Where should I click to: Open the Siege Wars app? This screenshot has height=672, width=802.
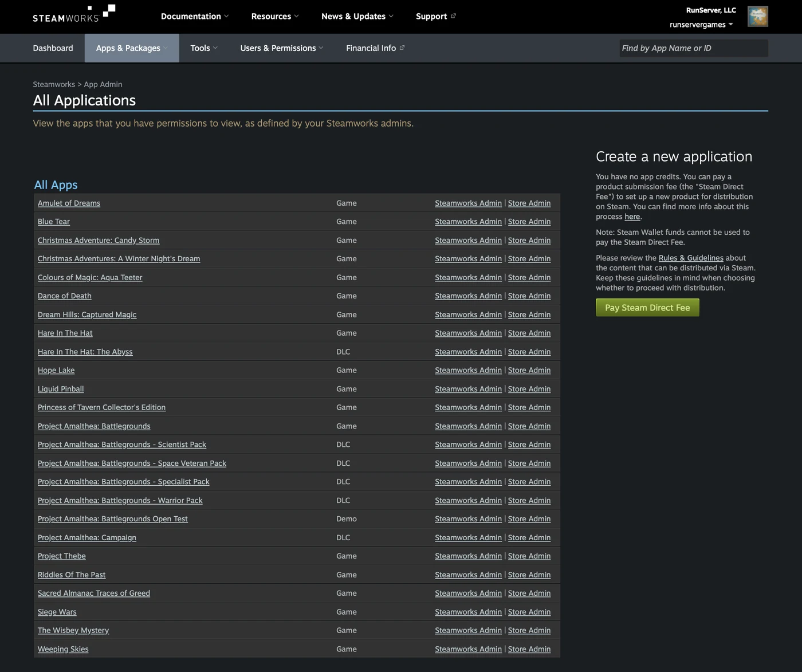(x=57, y=612)
